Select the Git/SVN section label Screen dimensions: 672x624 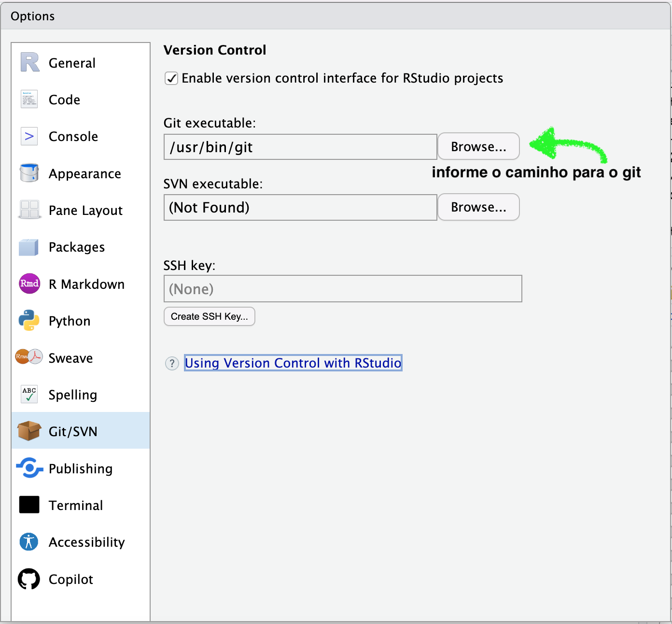click(73, 431)
